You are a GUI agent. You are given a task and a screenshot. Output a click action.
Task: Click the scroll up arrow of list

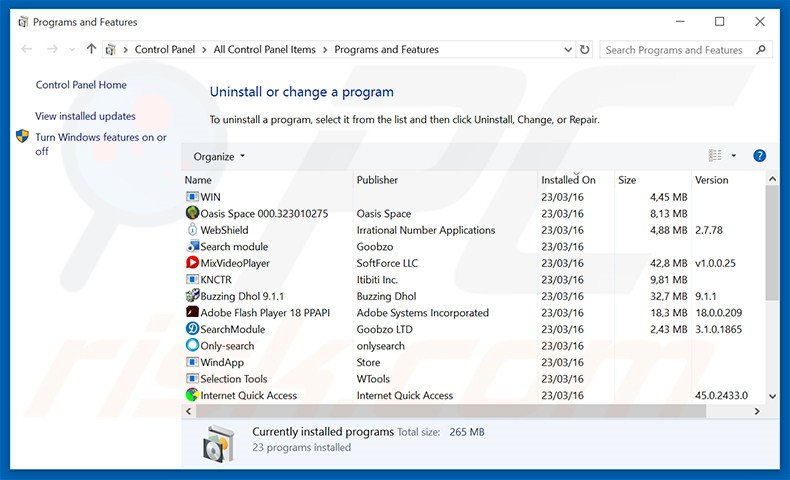point(772,179)
